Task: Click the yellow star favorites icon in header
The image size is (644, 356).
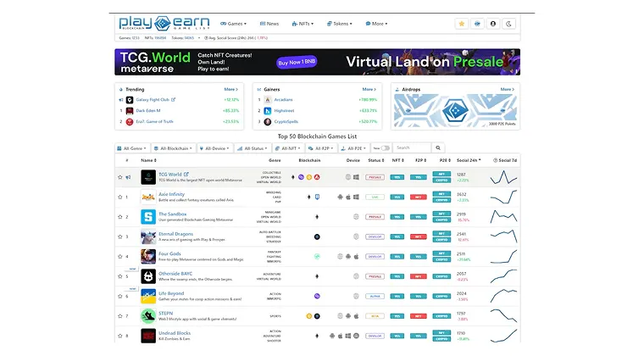Action: tap(461, 24)
